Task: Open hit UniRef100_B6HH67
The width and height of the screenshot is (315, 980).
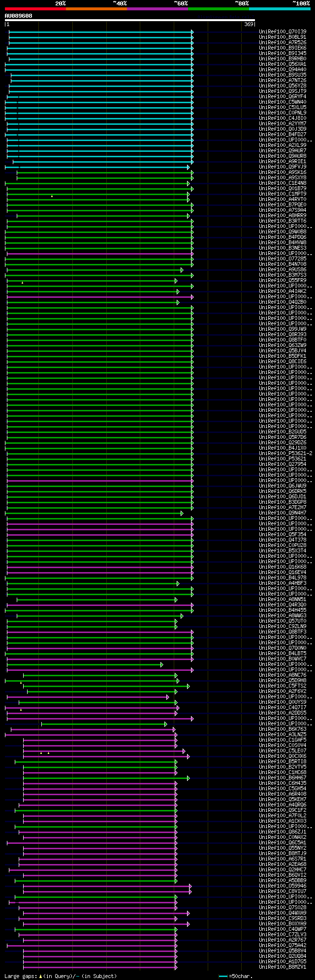Action: (x=283, y=778)
